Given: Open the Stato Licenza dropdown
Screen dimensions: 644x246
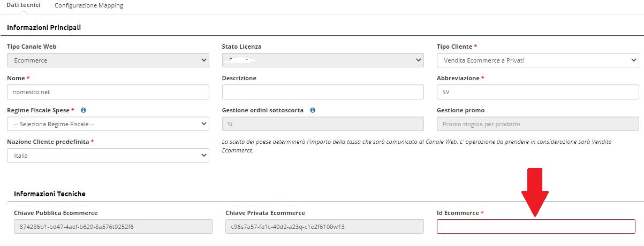Looking at the screenshot, I should pyautogui.click(x=322, y=60).
